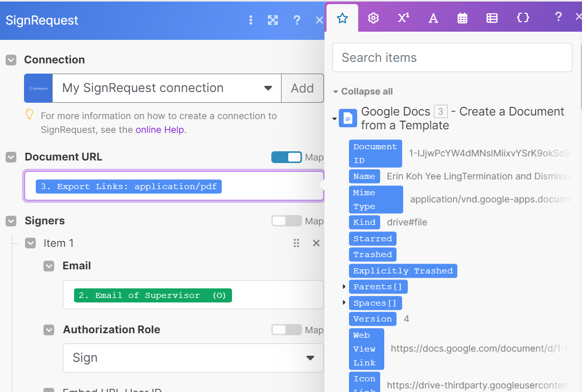Open the Authorization Role Sign dropdown

click(x=193, y=358)
